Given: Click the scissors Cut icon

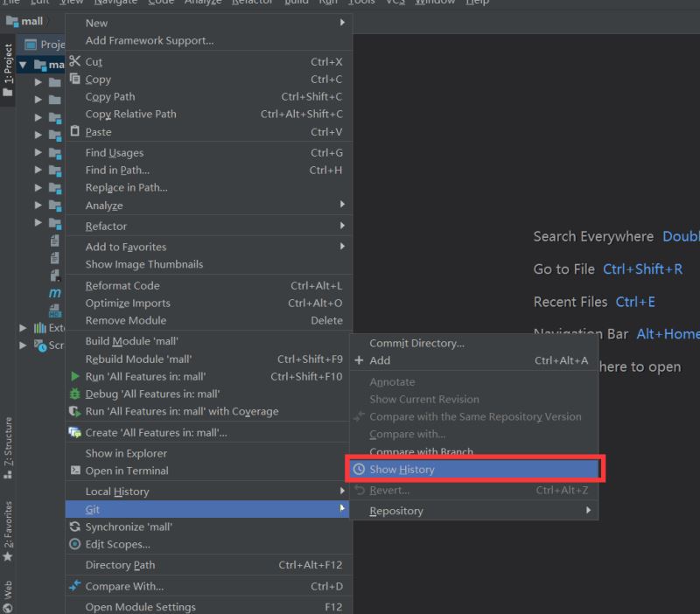Looking at the screenshot, I should pos(74,61).
